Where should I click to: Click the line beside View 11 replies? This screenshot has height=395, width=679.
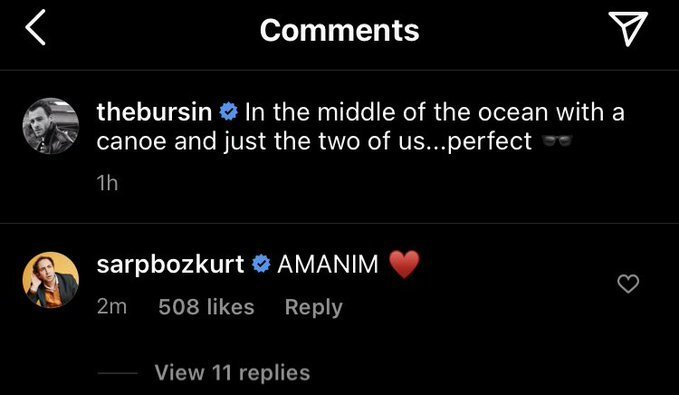pyautogui.click(x=117, y=373)
